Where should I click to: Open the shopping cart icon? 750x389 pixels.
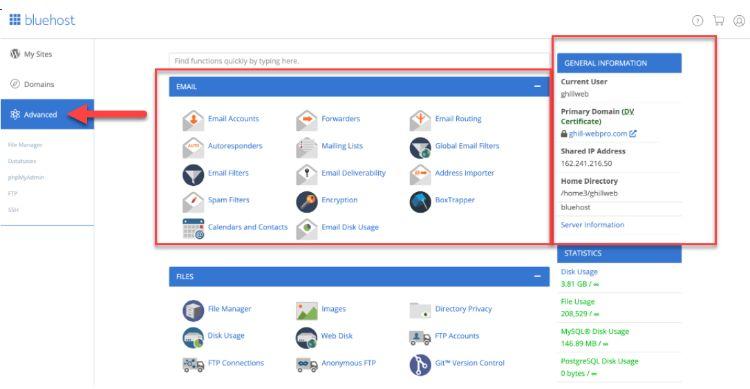coord(718,21)
